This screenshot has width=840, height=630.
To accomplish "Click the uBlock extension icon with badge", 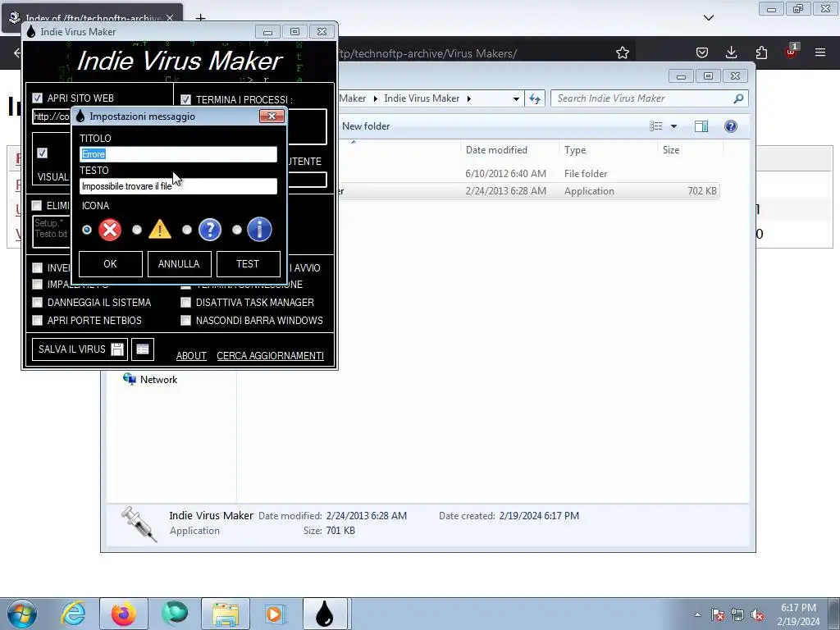I will (792, 52).
